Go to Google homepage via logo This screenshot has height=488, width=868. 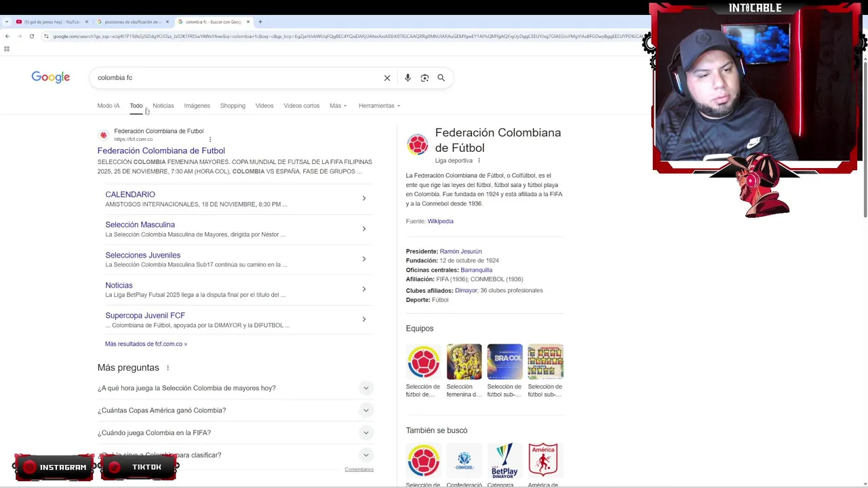coord(51,77)
